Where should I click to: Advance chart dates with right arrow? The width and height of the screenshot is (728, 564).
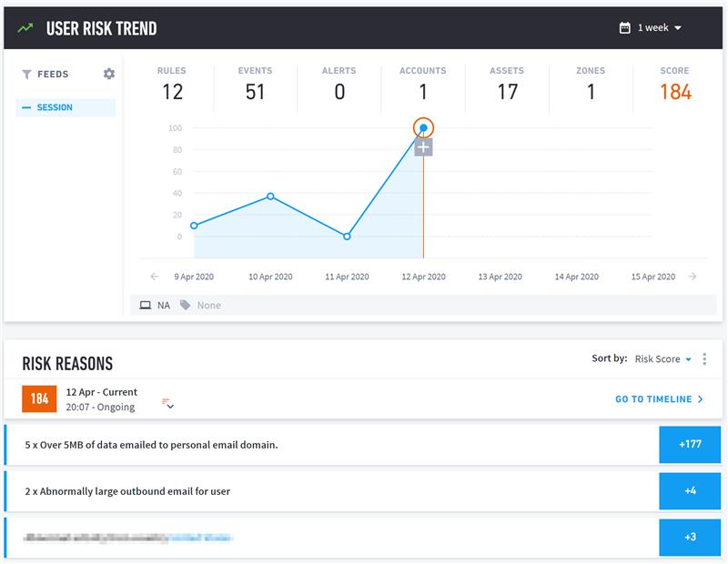(693, 277)
